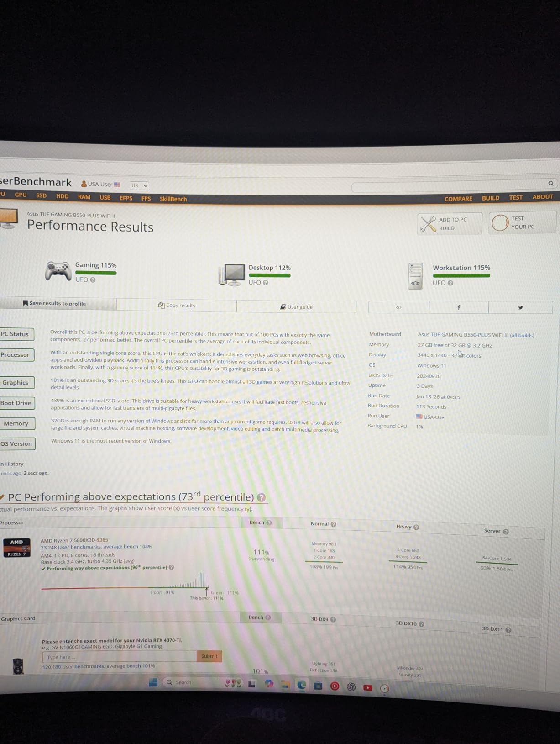Open ChatGPT icon on the taskbar
This screenshot has height=744, width=560.
coord(351,687)
